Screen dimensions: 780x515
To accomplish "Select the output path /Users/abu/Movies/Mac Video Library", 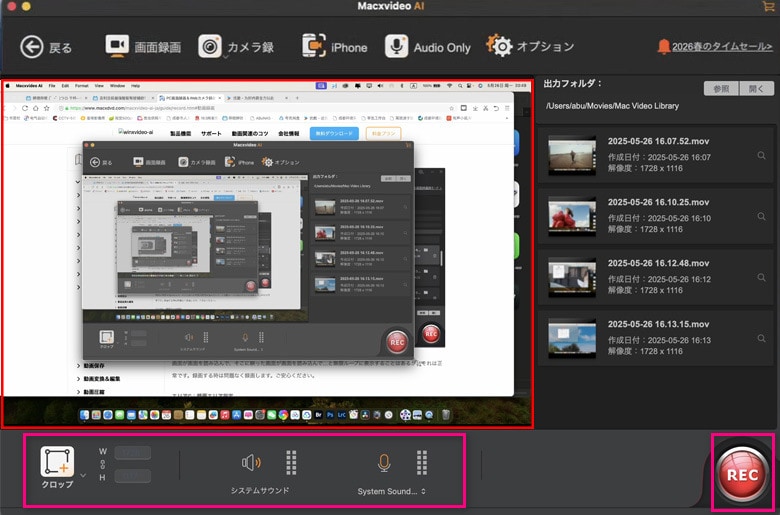I will click(x=612, y=105).
